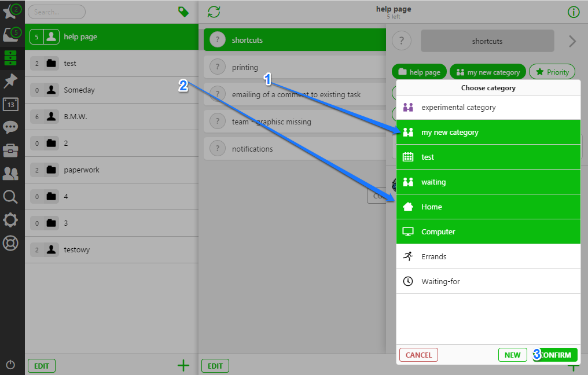Click the my new category tag

click(488, 72)
